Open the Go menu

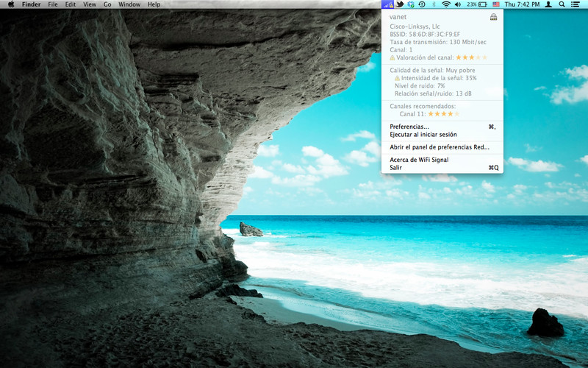click(x=107, y=4)
